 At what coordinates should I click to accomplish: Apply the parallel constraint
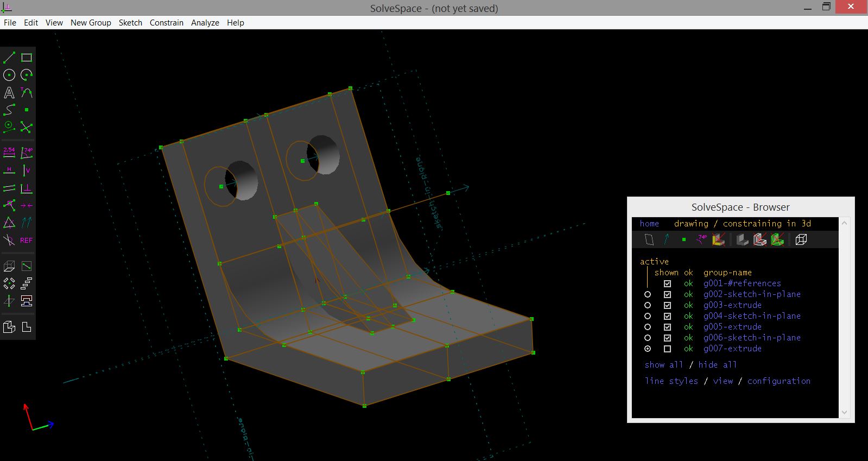tap(9, 188)
